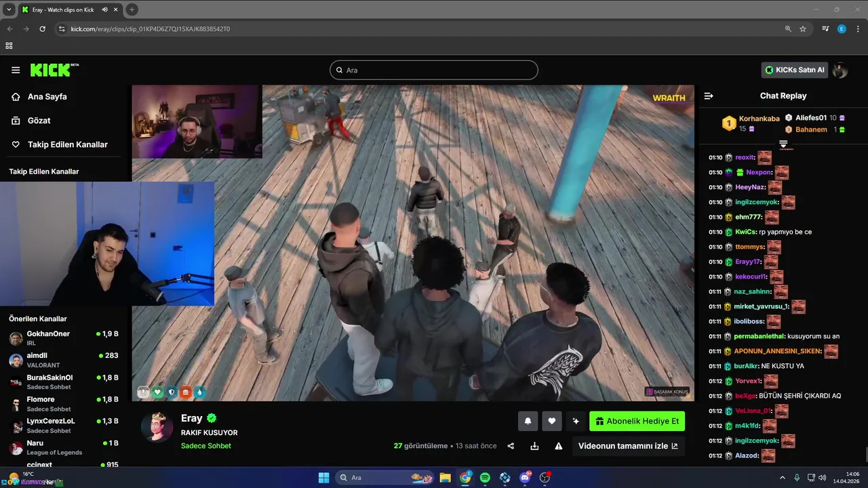The height and width of the screenshot is (488, 868).
Task: Click Abonelik Hediye Et button
Action: click(637, 421)
